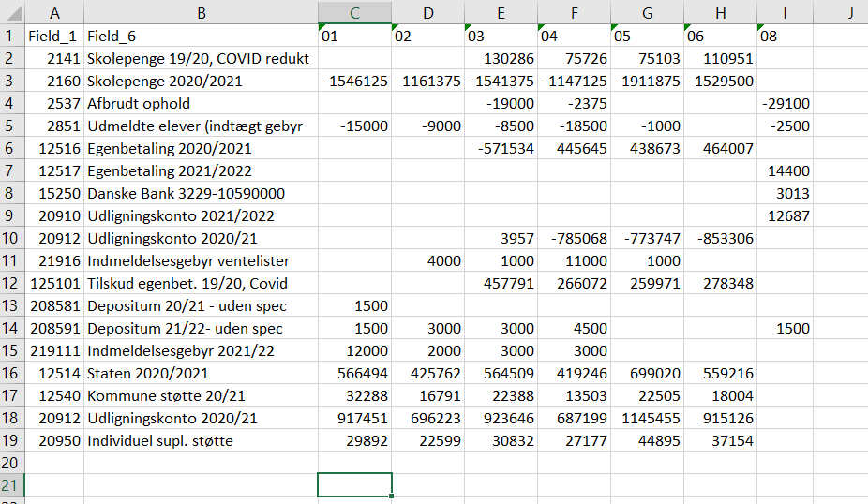868x504 pixels.
Task: Click value -785068 in column F
Action: (x=574, y=239)
